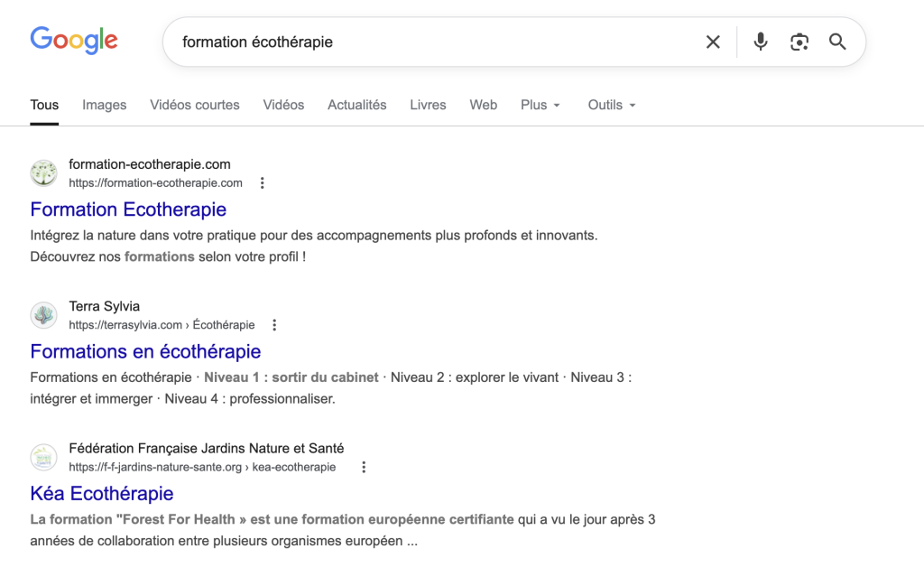Switch to the Web tab

(484, 105)
